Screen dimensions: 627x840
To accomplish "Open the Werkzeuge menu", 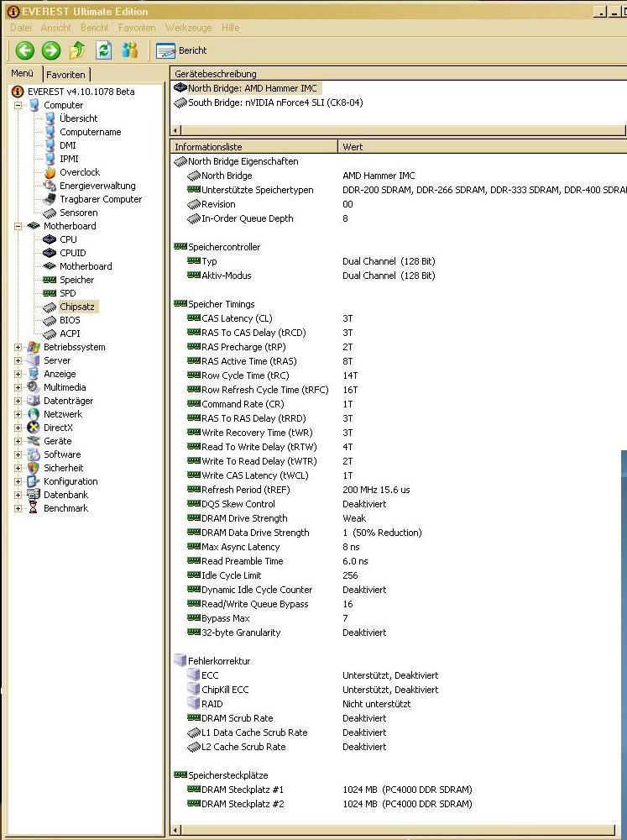I will click(189, 28).
